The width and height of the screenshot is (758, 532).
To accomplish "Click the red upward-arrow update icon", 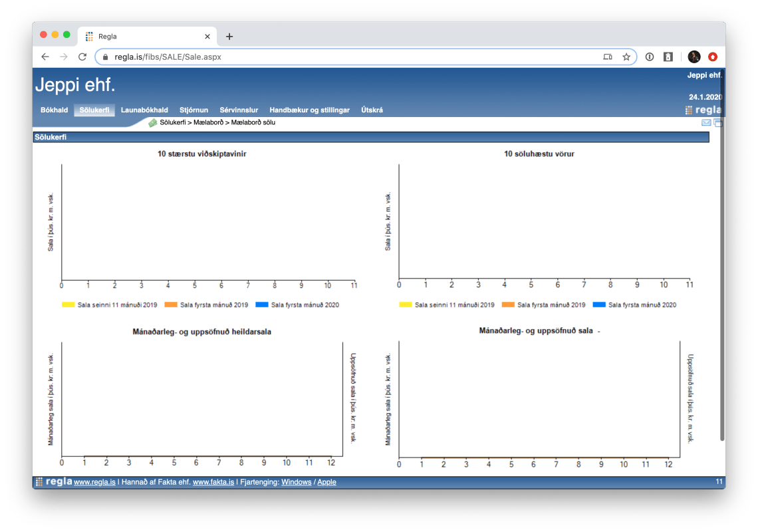I will tap(713, 57).
